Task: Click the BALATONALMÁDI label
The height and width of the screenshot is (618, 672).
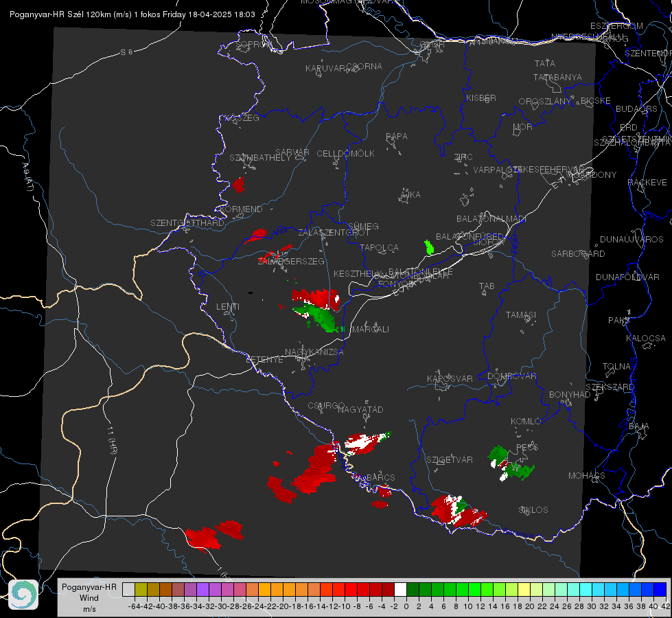Action: [x=491, y=219]
